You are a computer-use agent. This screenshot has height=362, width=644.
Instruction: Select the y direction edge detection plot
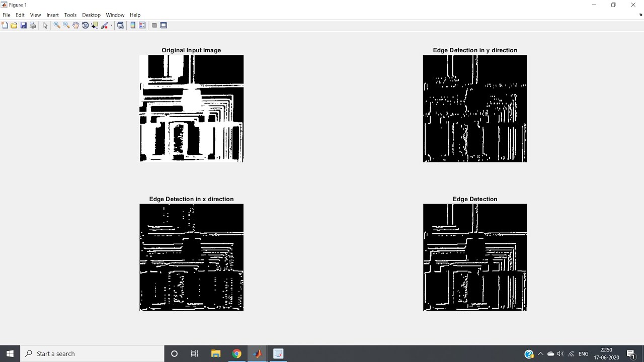(x=475, y=109)
